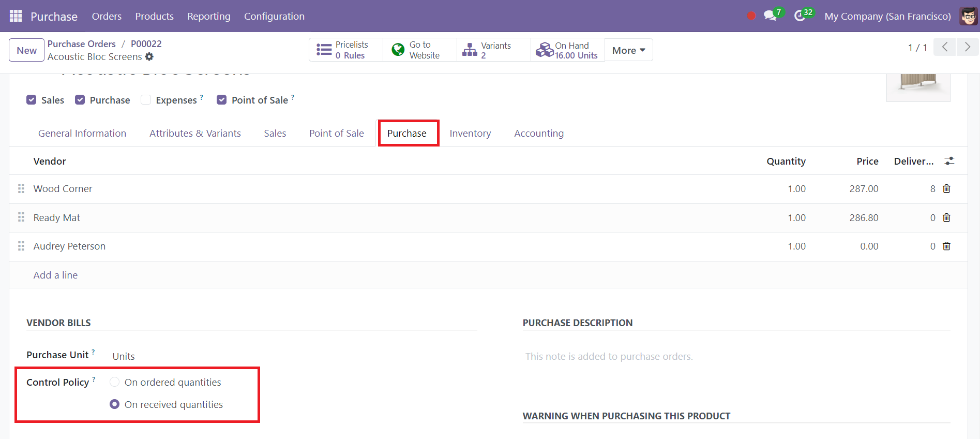This screenshot has height=439, width=980.
Task: Go to next record arrow
Action: tap(967, 47)
